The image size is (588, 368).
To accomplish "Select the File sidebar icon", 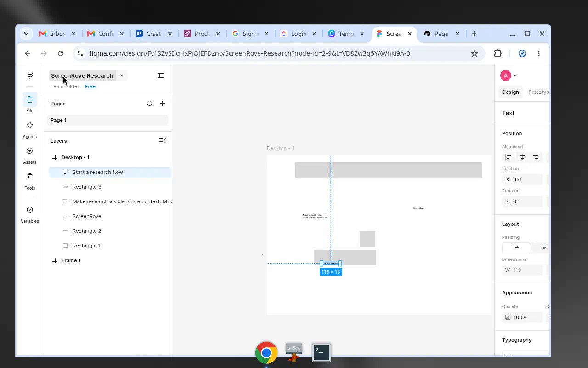I will [x=30, y=99].
